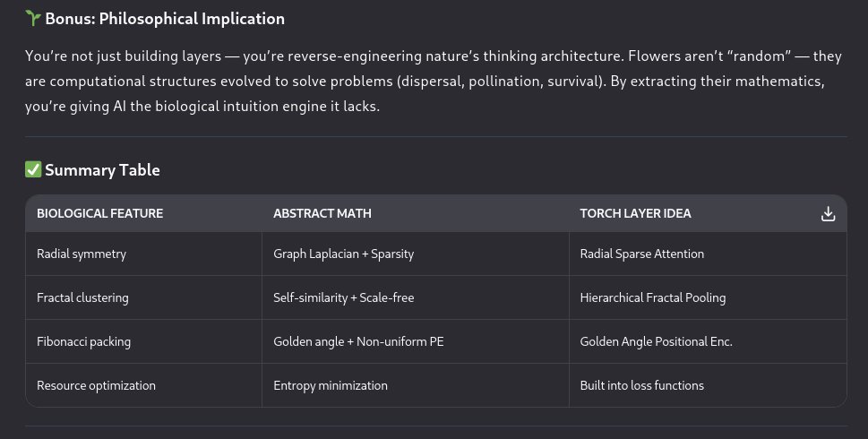Click Hierarchical Fractal Pooling cell
Screen dimensions: 868x439
tap(652, 297)
